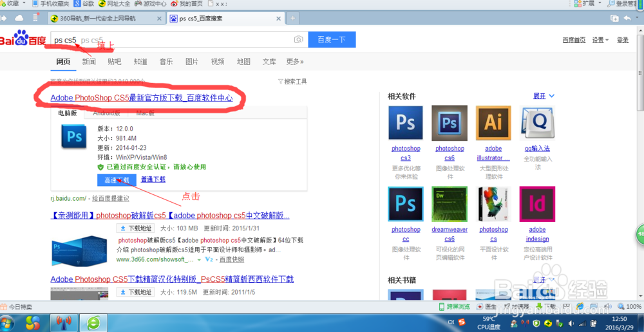Click the Sogou input method tray icon
Screen dimensions: 644x332
click(462, 321)
